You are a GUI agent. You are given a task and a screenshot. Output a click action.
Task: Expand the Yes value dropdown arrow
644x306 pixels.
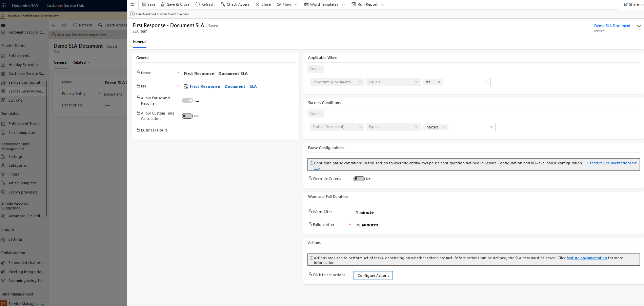[486, 82]
